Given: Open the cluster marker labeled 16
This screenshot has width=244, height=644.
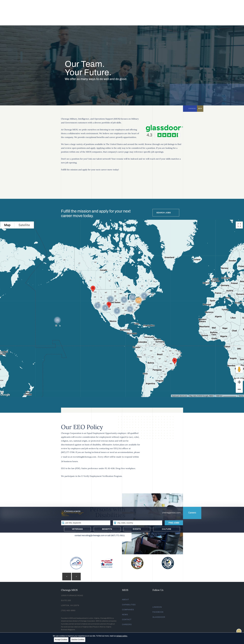Looking at the screenshot, I should click(130, 309).
